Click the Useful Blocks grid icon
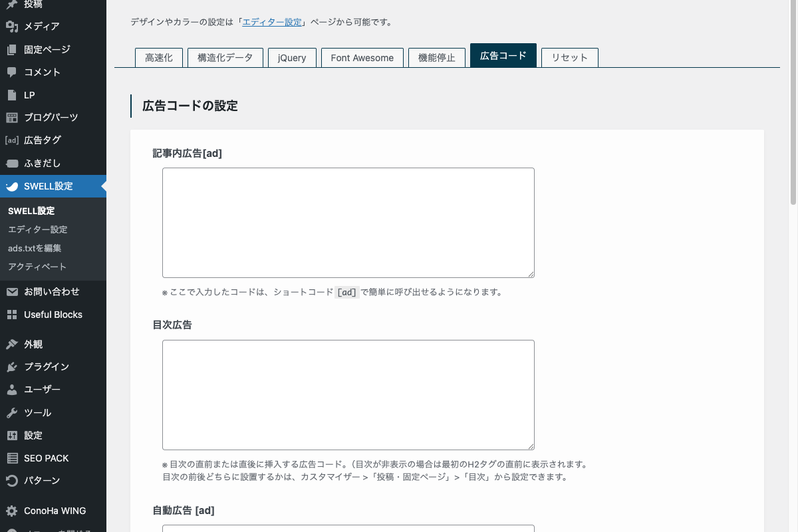 click(x=12, y=315)
